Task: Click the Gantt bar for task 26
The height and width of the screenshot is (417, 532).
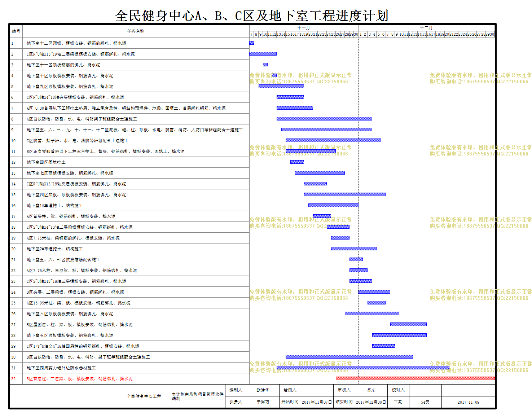Action: 372,313
